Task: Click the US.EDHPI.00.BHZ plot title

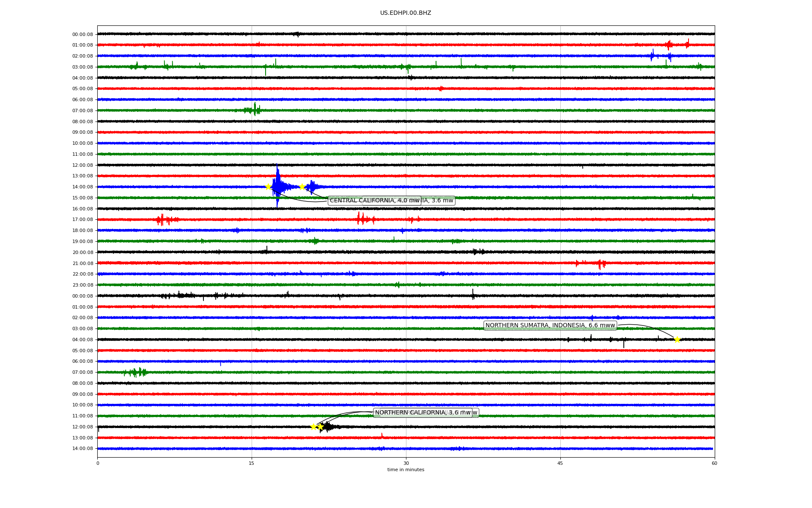Action: click(406, 13)
